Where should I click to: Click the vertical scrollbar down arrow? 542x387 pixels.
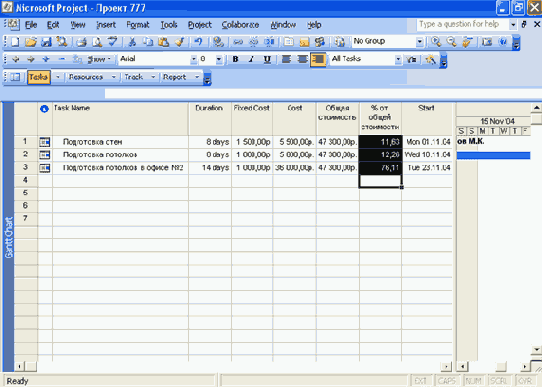536,350
